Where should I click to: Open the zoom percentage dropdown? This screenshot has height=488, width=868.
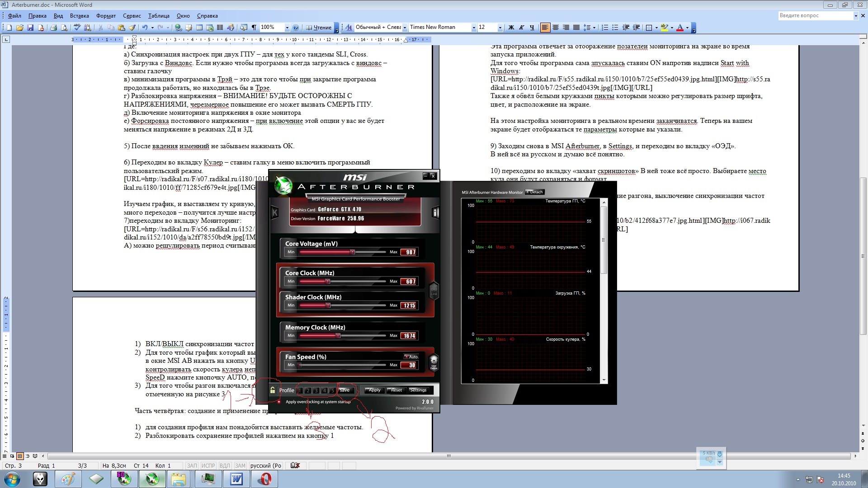pos(287,28)
